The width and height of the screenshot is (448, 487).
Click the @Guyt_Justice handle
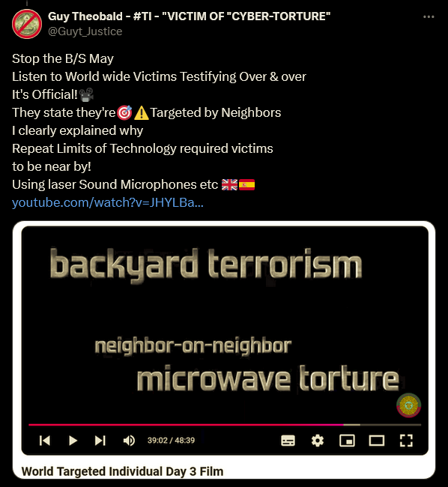[85, 31]
